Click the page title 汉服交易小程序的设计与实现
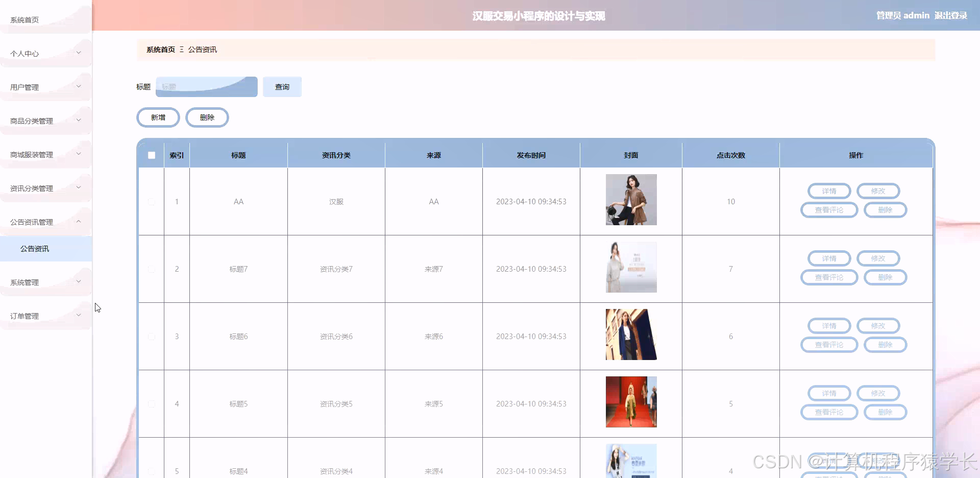The width and height of the screenshot is (980, 478). click(x=538, y=16)
